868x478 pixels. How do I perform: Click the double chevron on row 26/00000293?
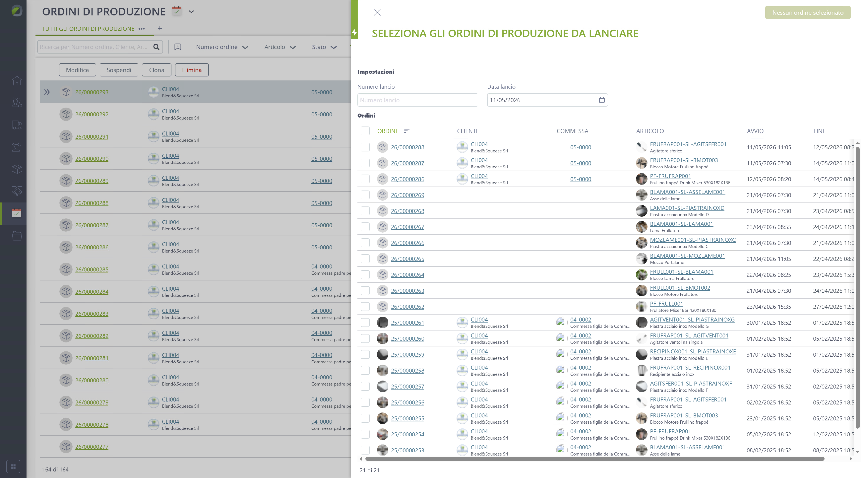coord(47,92)
